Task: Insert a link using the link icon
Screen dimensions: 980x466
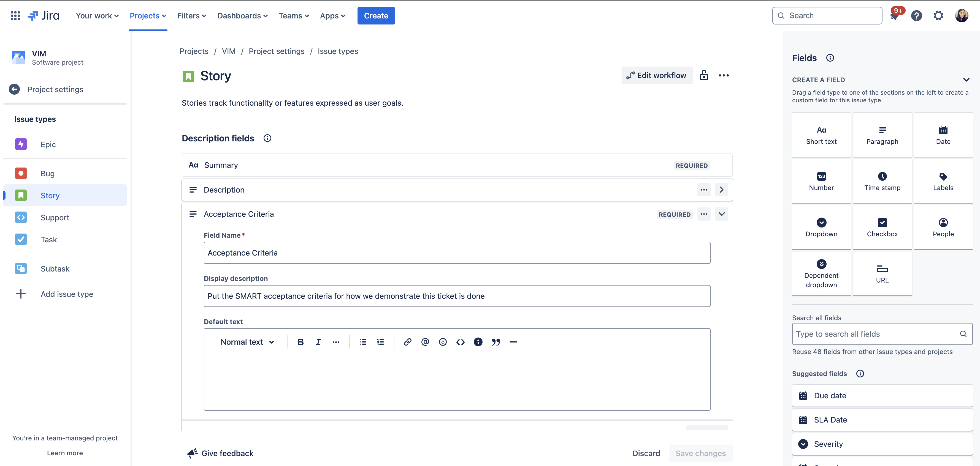Action: coord(407,342)
